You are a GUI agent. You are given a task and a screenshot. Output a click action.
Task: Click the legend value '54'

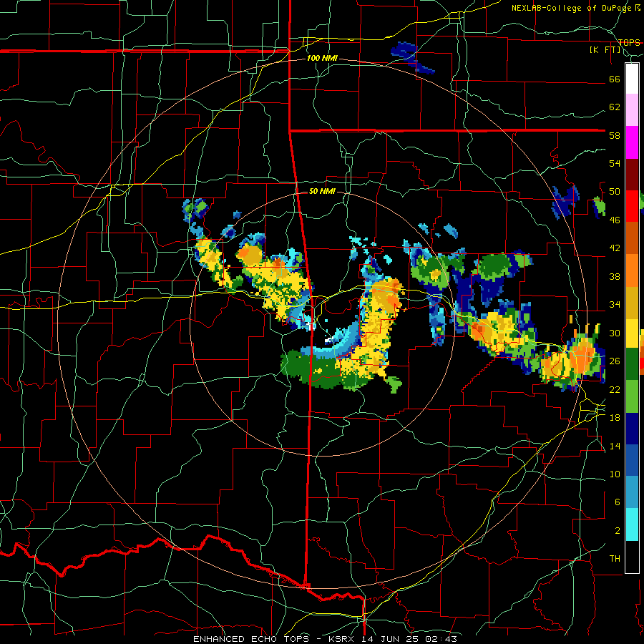(615, 163)
